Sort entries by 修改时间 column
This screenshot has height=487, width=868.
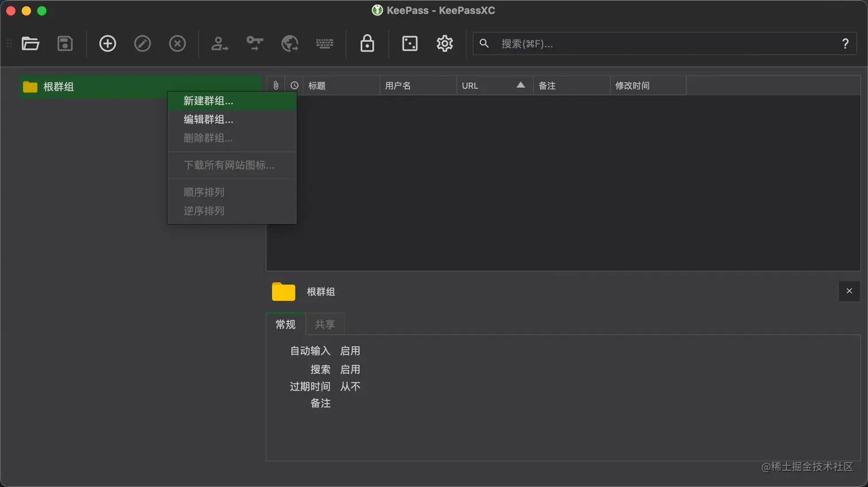tap(648, 86)
